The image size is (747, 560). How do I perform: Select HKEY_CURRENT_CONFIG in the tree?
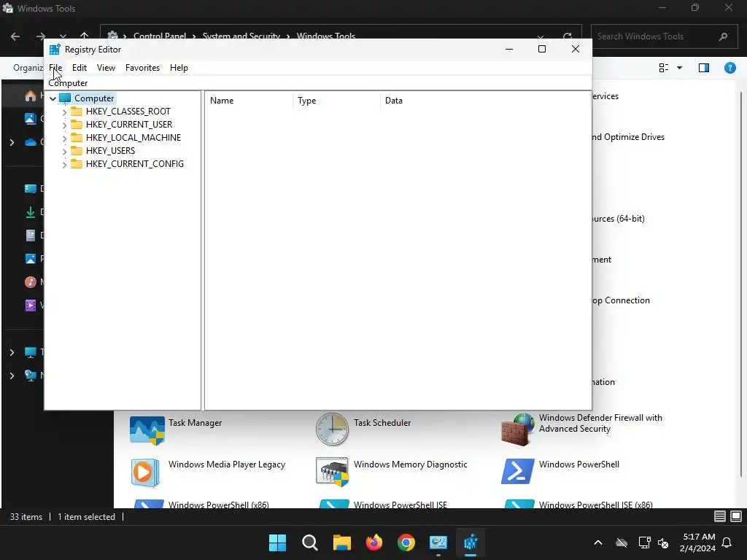(135, 164)
